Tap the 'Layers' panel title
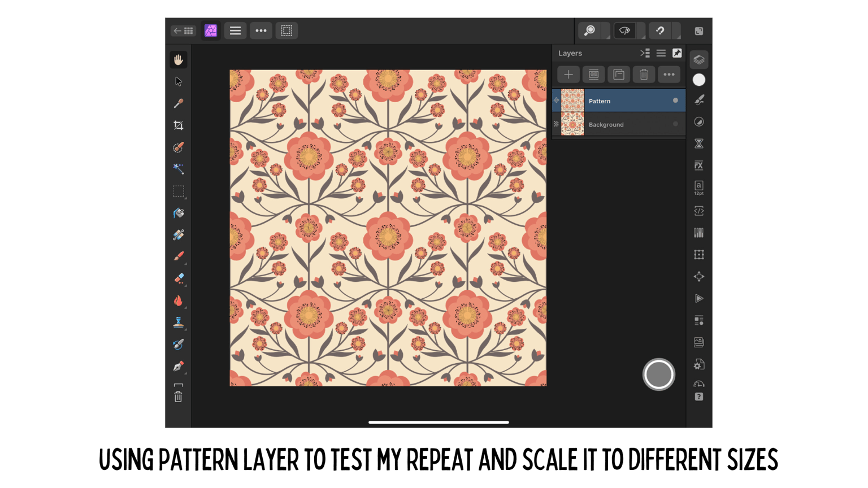This screenshot has height=488, width=868. pyautogui.click(x=570, y=53)
